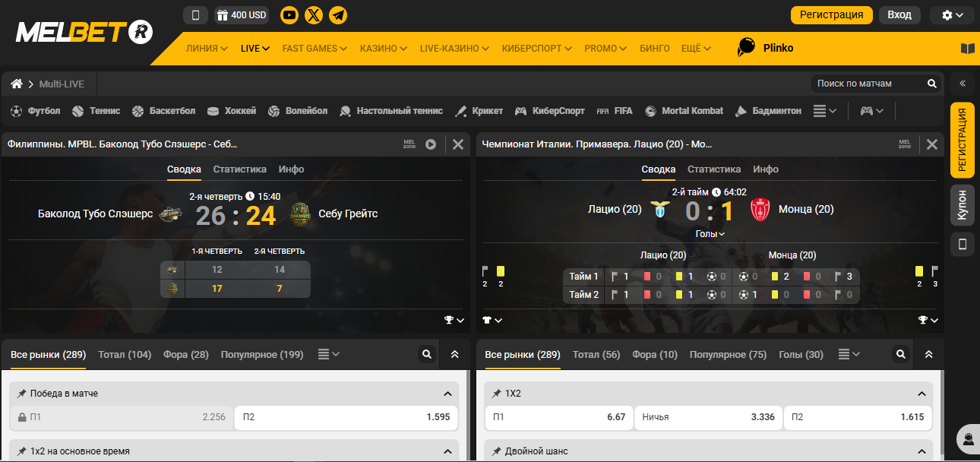
Task: Collapse the Победа в матче section
Action: pyautogui.click(x=447, y=394)
